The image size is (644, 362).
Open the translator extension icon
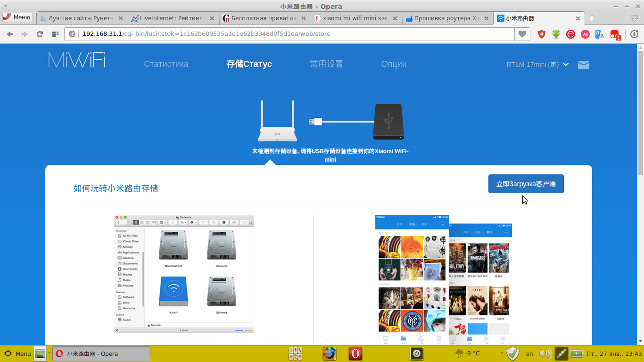click(x=600, y=34)
